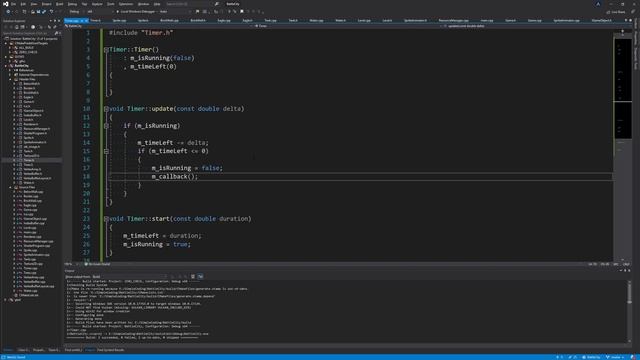640x360 pixels.
Task: Toggle Solution Explorer auto-hide pin
Action: tap(55, 20)
